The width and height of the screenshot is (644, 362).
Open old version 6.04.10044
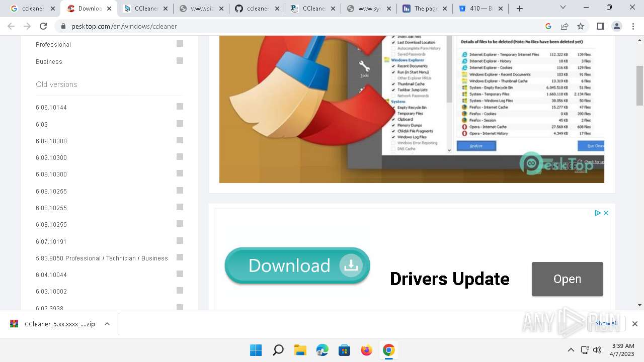51,275
